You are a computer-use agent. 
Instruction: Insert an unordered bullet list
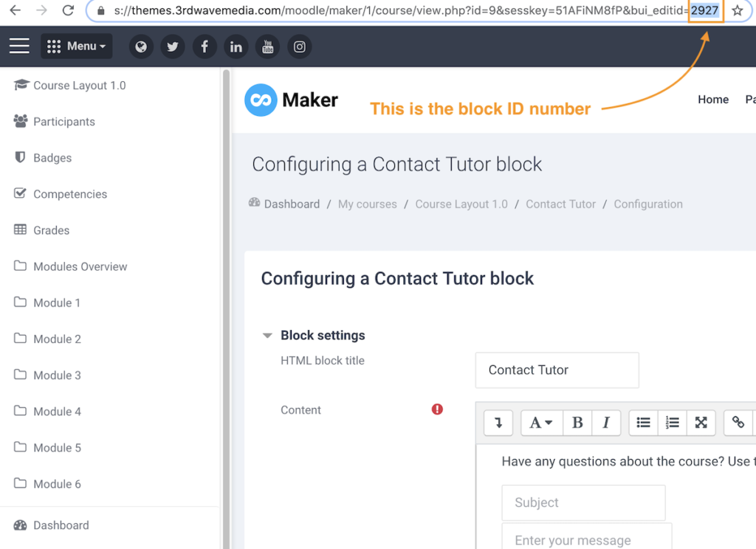coord(643,422)
